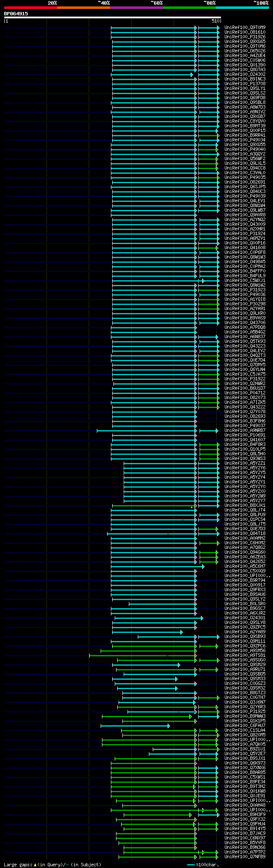Select hit label UniRef100_C6H0M2
The width and height of the screenshot is (273, 868).
[245, 543]
